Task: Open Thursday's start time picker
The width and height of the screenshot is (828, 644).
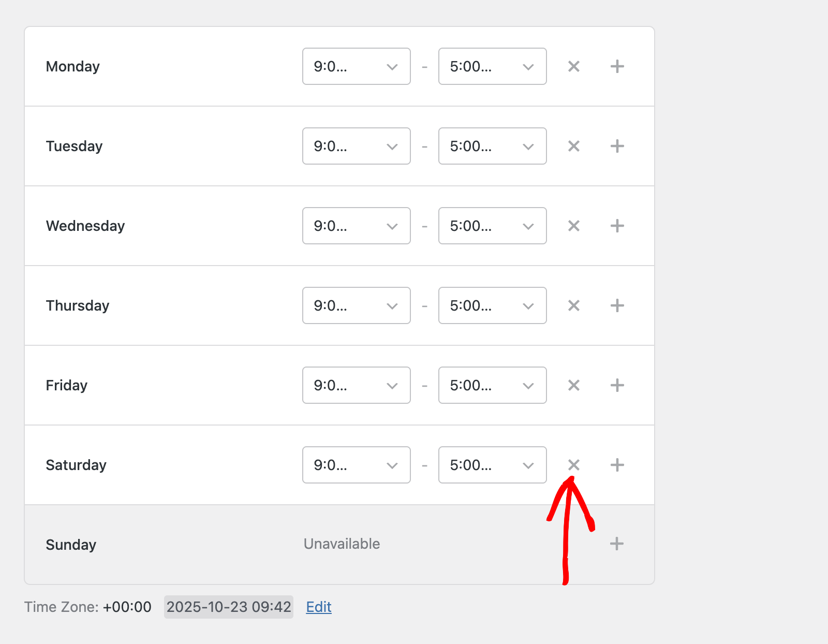Action: pos(356,305)
